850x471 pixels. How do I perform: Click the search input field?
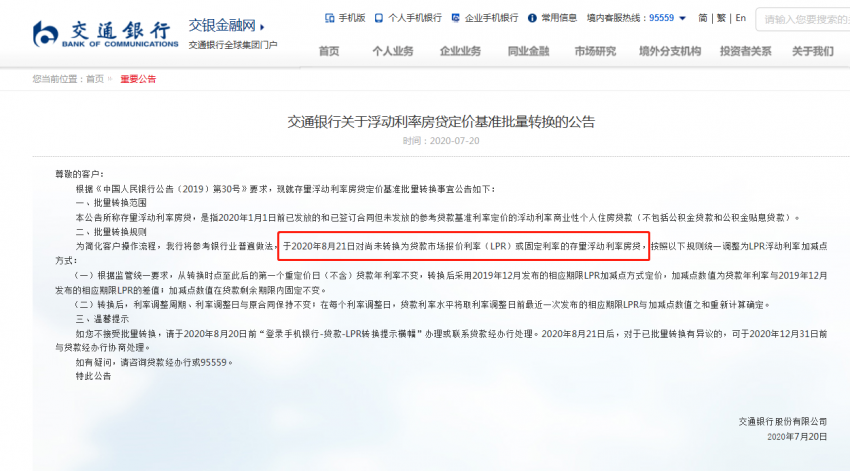[x=803, y=20]
